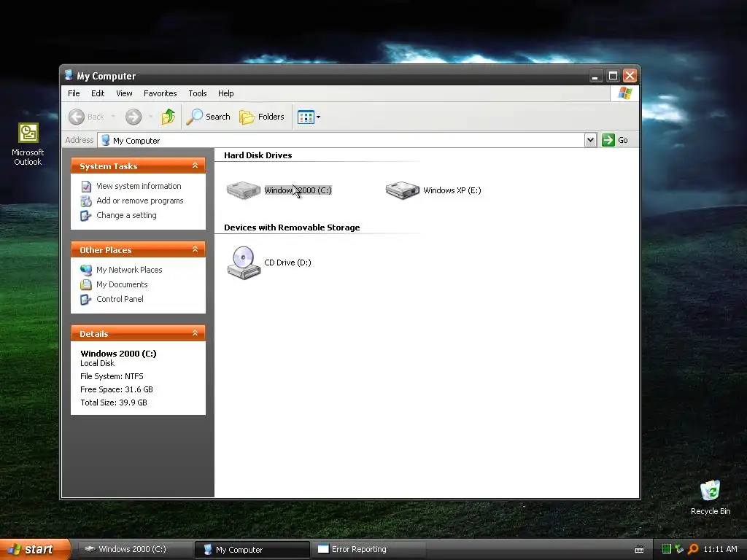Collapse the Other Places panel
This screenshot has height=560, width=747.
point(195,249)
